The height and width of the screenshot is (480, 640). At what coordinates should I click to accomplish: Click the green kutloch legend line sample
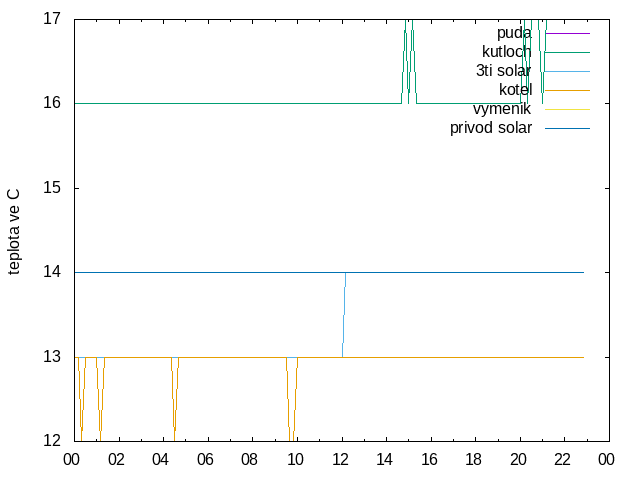(x=567, y=52)
